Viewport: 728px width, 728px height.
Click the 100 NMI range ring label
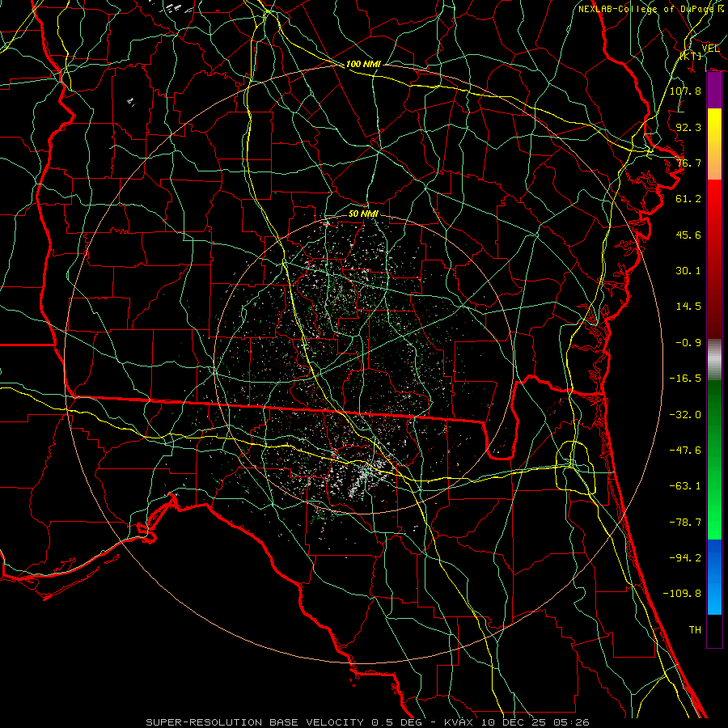[363, 64]
